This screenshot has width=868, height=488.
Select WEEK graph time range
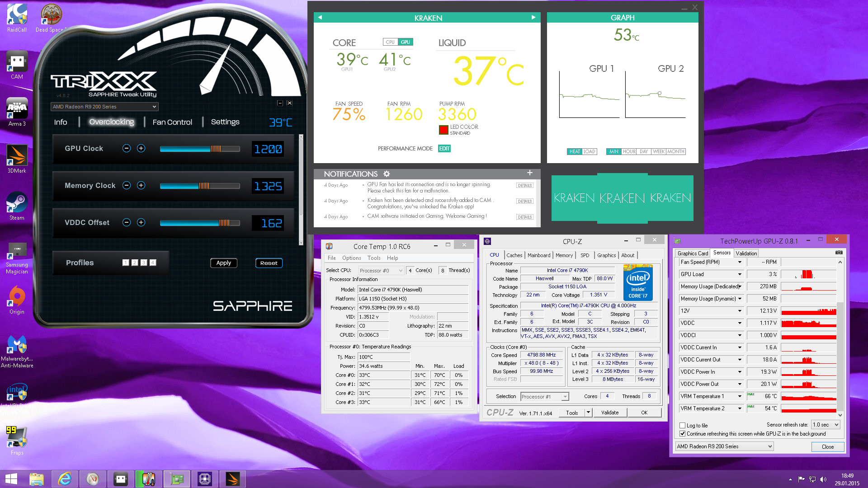click(659, 151)
